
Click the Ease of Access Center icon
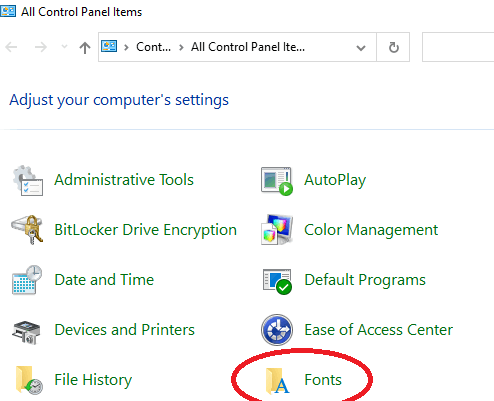pyautogui.click(x=277, y=330)
